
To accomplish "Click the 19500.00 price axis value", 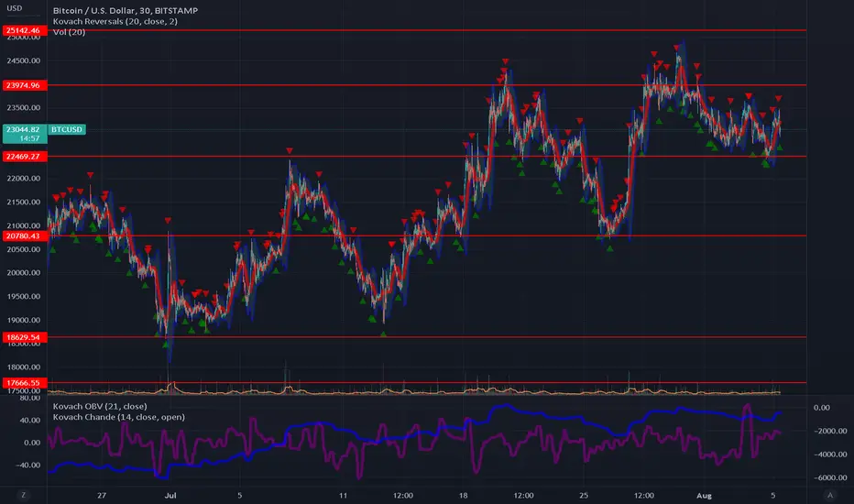I will pos(24,296).
